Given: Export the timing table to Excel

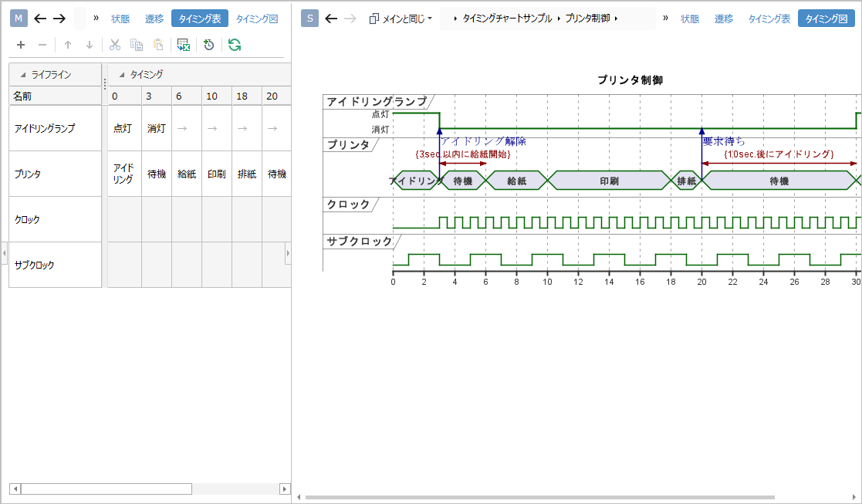Looking at the screenshot, I should tap(183, 45).
